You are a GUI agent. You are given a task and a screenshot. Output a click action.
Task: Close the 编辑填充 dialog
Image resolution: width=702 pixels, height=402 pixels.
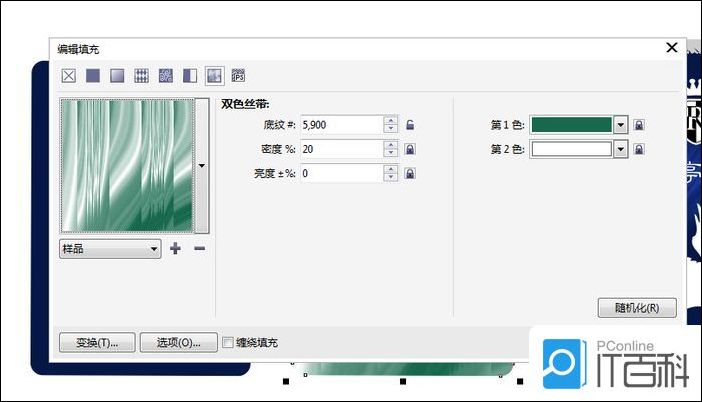click(x=672, y=47)
